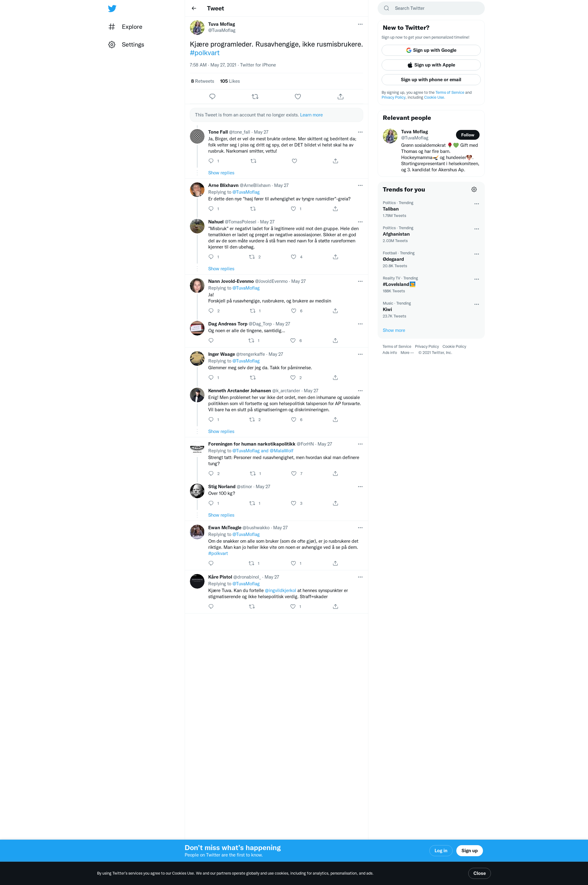Like Arne Blixhavn's reply

(294, 209)
